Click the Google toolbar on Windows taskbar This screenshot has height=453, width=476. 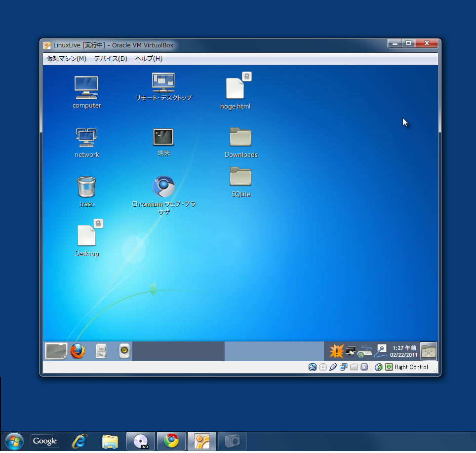(x=45, y=441)
